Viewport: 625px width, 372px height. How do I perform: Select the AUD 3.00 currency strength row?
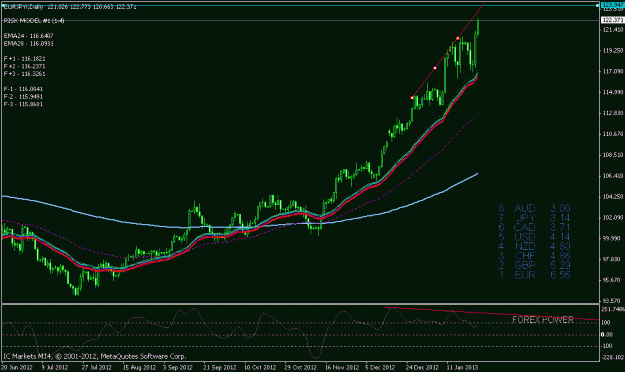tap(534, 208)
